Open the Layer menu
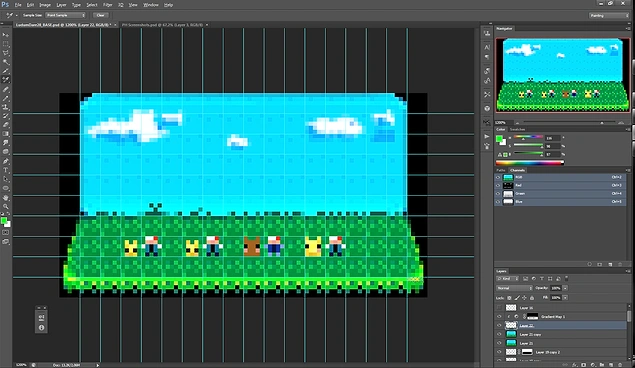 click(61, 5)
